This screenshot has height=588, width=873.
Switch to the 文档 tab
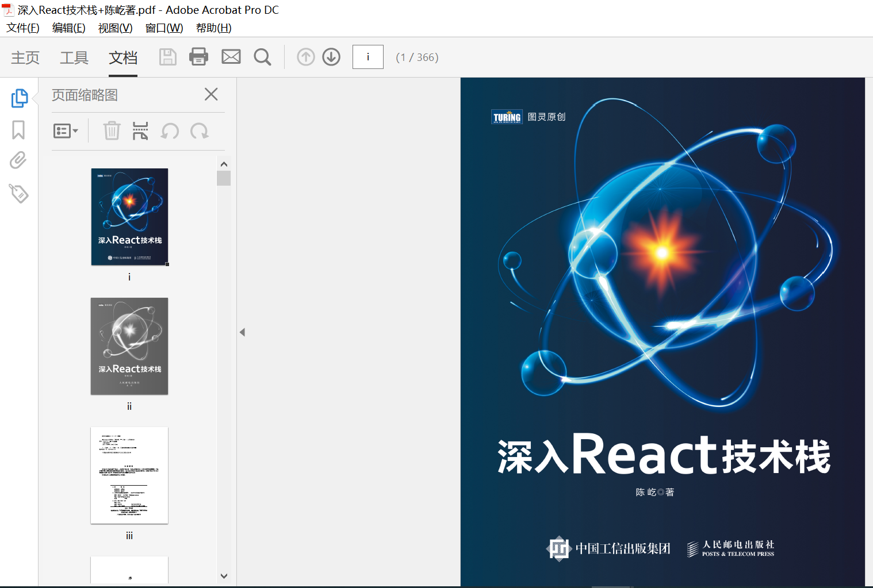click(123, 57)
